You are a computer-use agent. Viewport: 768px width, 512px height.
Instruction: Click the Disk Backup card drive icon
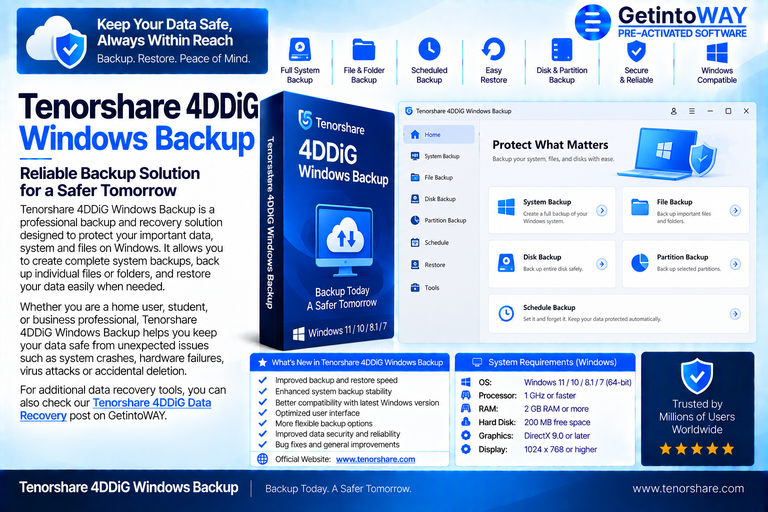[506, 263]
